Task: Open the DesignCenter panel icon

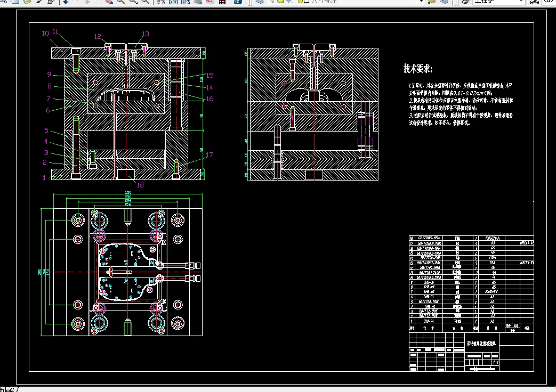Action: pyautogui.click(x=174, y=2)
